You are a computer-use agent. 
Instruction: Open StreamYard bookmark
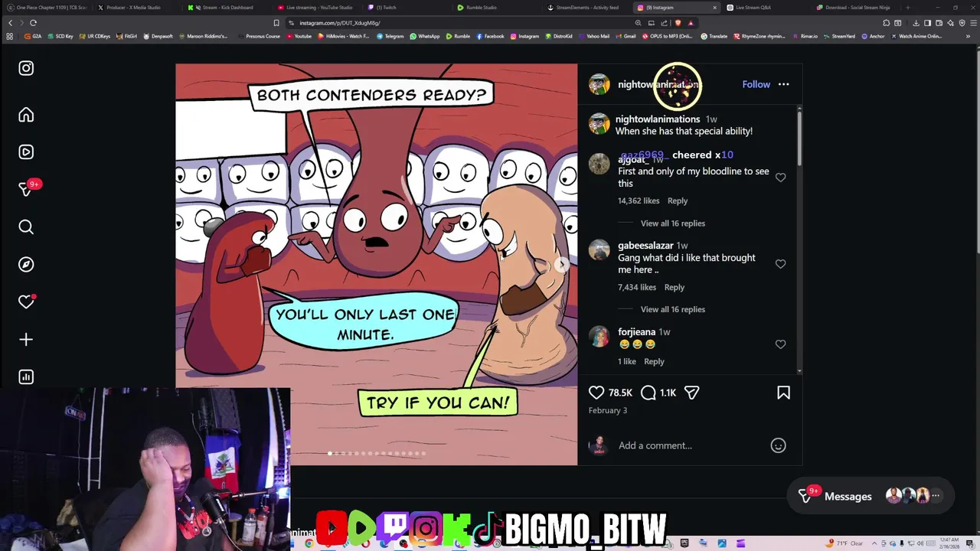839,36
